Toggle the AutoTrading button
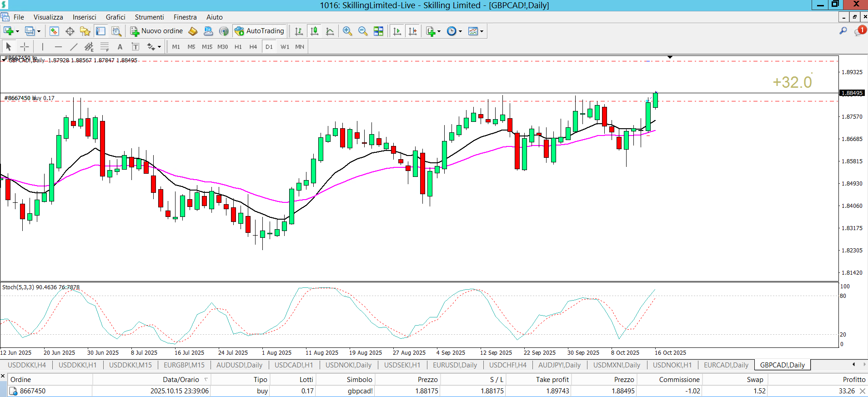This screenshot has height=397, width=868. point(260,31)
